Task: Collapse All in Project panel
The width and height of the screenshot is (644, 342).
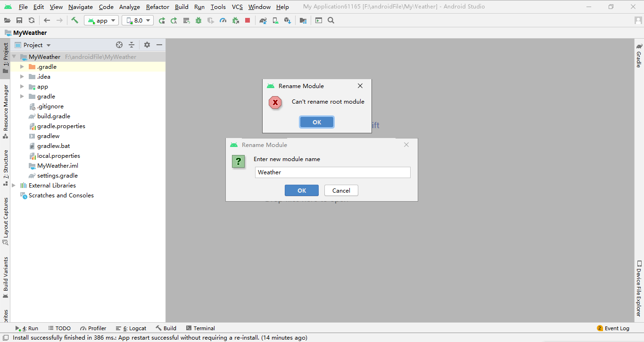Action: click(x=132, y=45)
